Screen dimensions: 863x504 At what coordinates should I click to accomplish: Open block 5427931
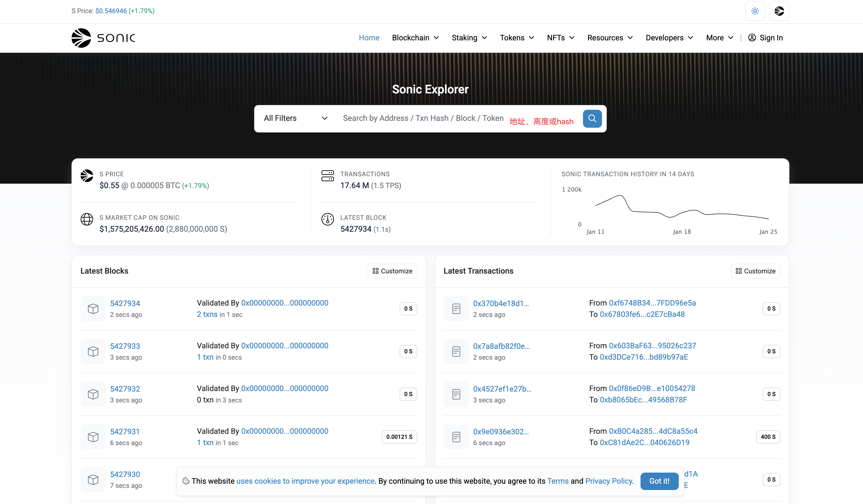(x=125, y=432)
